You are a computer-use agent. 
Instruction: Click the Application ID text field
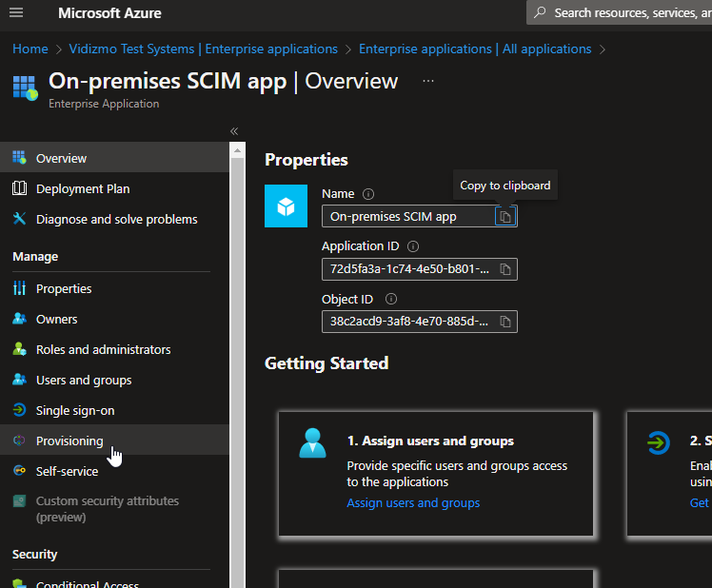pyautogui.click(x=408, y=269)
